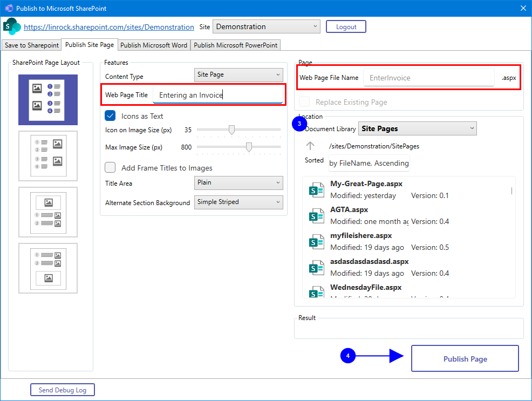Pick the third layout with centered top image
This screenshot has width=532, height=401.
pyautogui.click(x=48, y=212)
